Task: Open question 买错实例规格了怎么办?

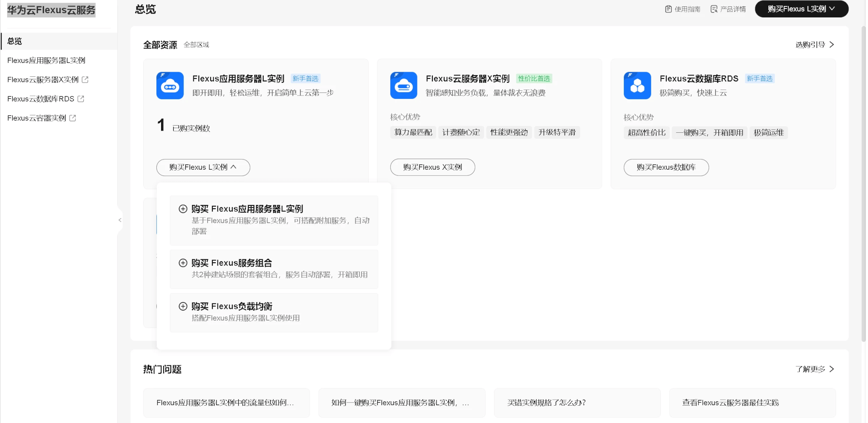Action: (x=577, y=403)
